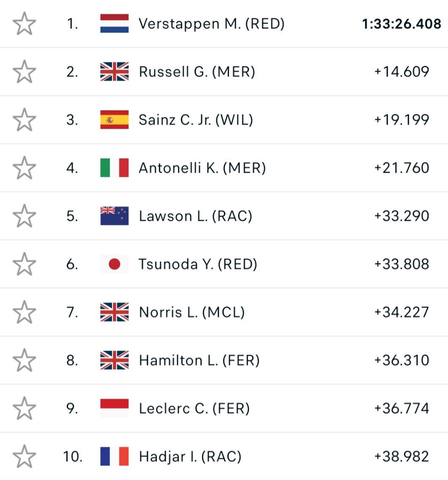Click the star next to Norris L.
Screen dimensions: 448x480
pyautogui.click(x=24, y=313)
